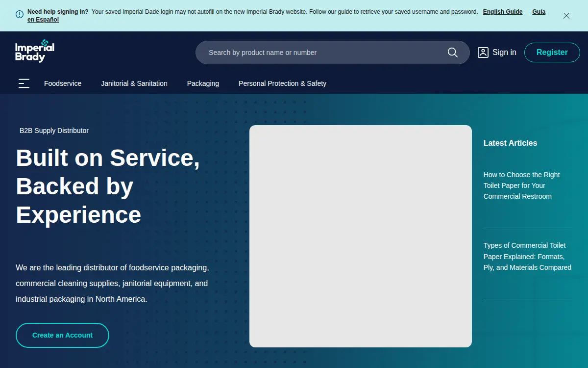Click the B2B Supply Distributor label
Viewport: 588px width, 368px height.
click(54, 131)
